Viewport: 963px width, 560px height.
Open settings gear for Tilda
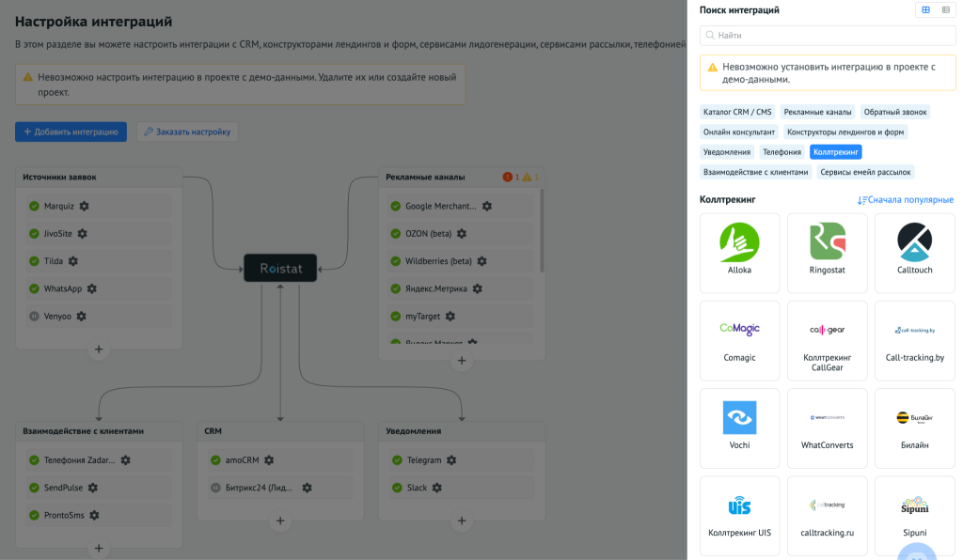point(73,261)
